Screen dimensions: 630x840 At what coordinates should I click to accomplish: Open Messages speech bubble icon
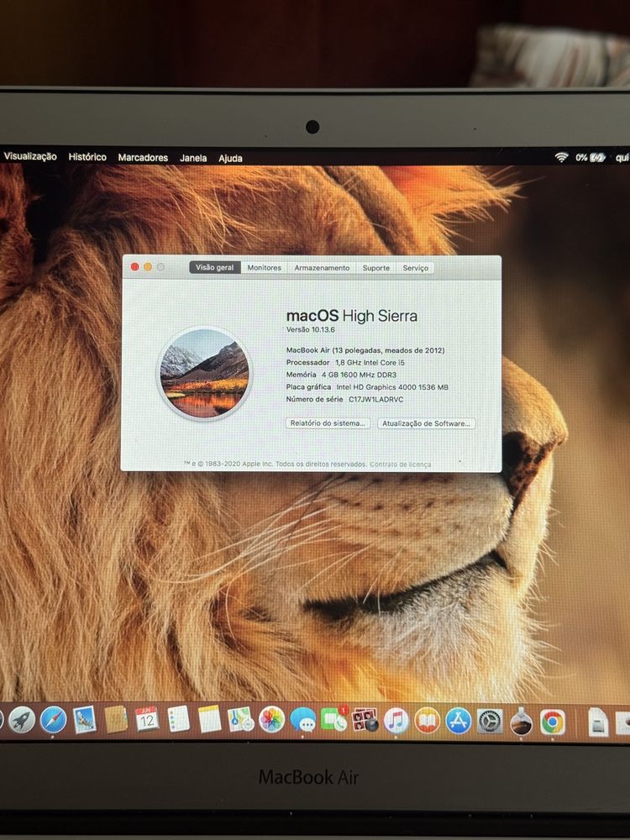(x=302, y=720)
